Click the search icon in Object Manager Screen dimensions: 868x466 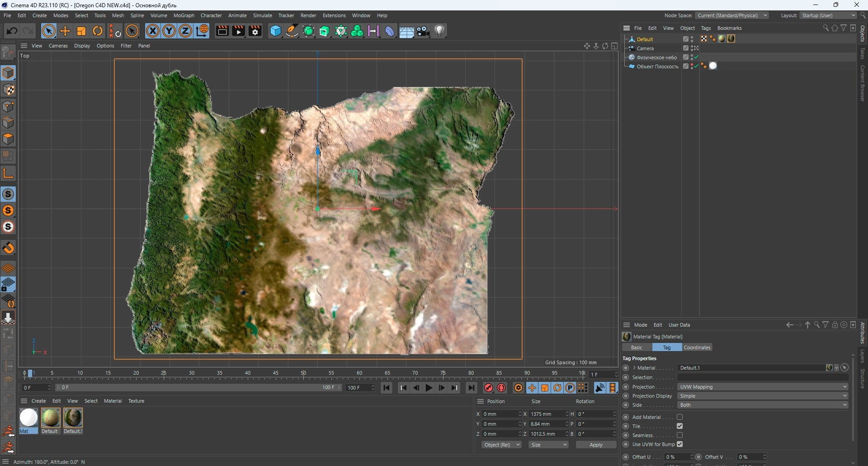click(826, 28)
